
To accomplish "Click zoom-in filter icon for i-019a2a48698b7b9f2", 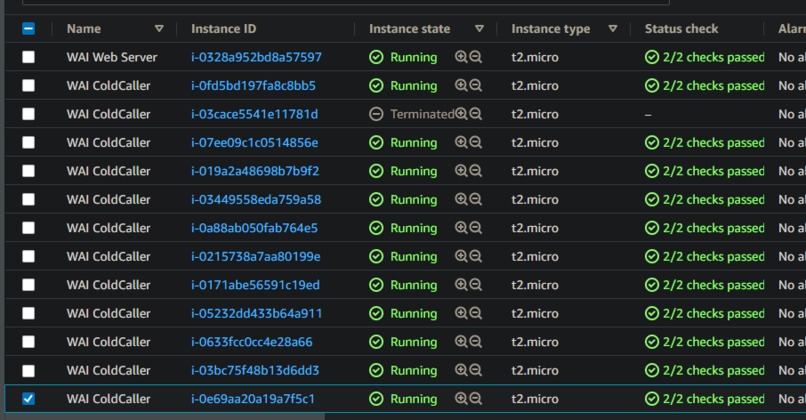I will point(461,171).
